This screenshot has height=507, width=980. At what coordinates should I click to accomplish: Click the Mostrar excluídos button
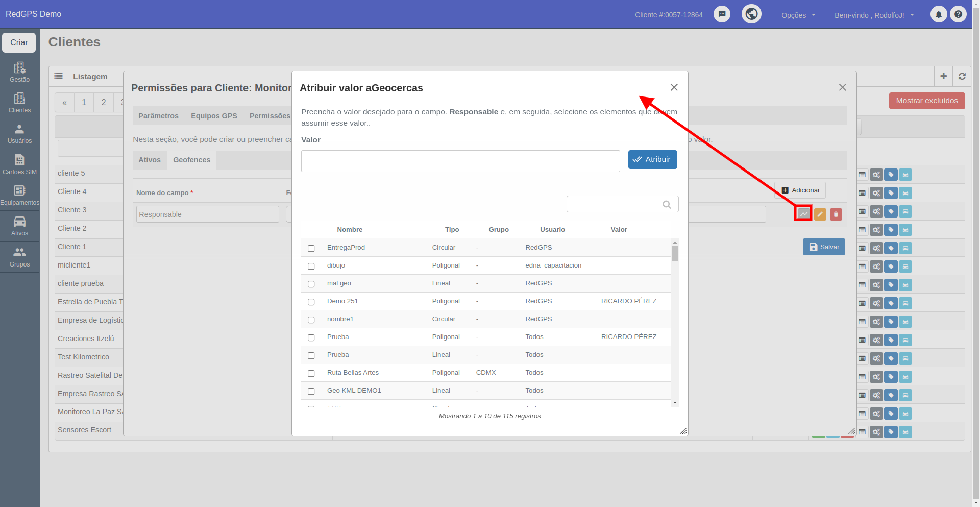point(927,101)
